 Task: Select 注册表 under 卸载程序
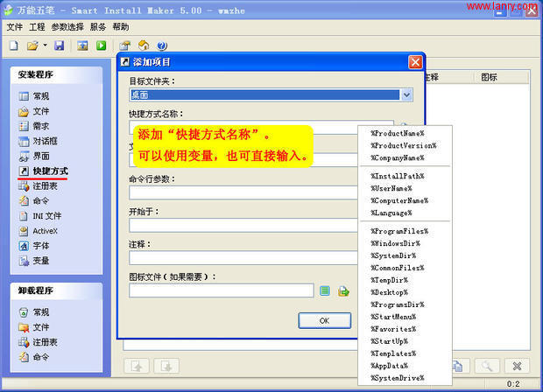[x=38, y=342]
